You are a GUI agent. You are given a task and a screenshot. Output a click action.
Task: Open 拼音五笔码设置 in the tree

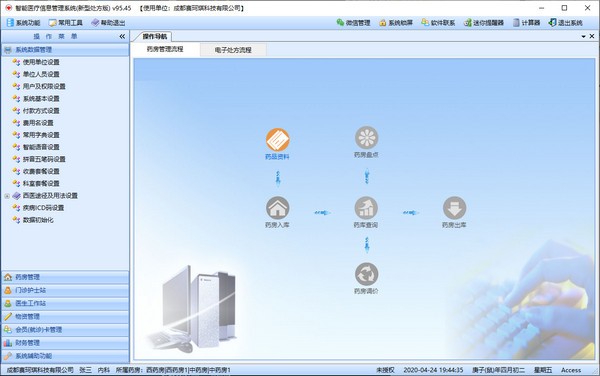44,159
